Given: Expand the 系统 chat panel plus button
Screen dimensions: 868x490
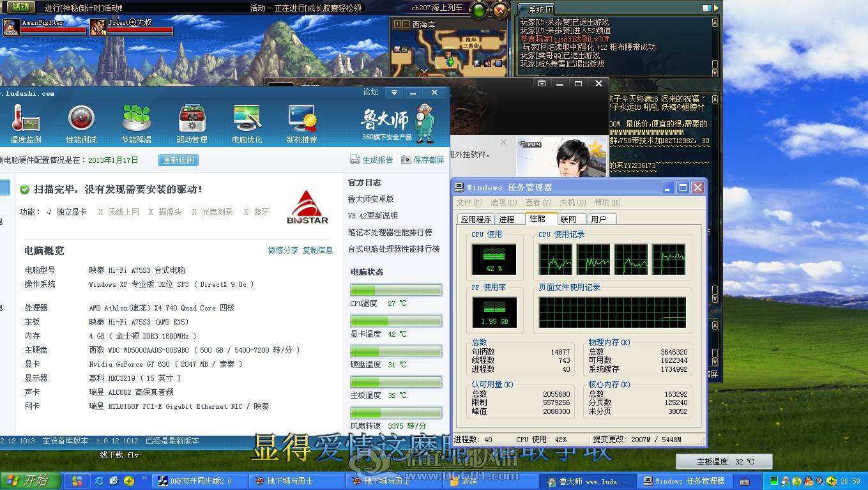Looking at the screenshot, I should pyautogui.click(x=550, y=10).
